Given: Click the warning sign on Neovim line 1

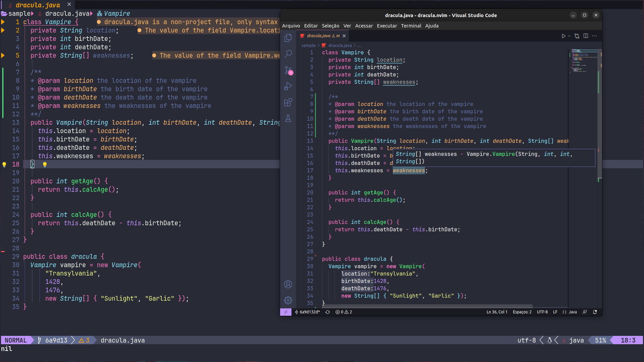Looking at the screenshot, I should click(x=3, y=22).
